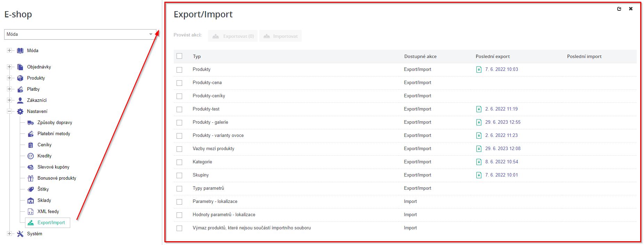
Task: Check the Produkty-test row checkbox
Action: point(179,109)
